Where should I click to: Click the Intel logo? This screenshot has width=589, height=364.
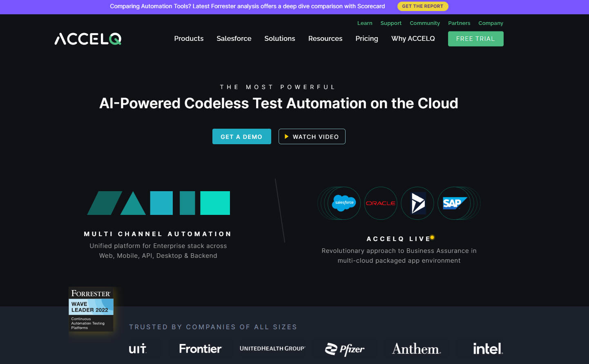(x=488, y=349)
